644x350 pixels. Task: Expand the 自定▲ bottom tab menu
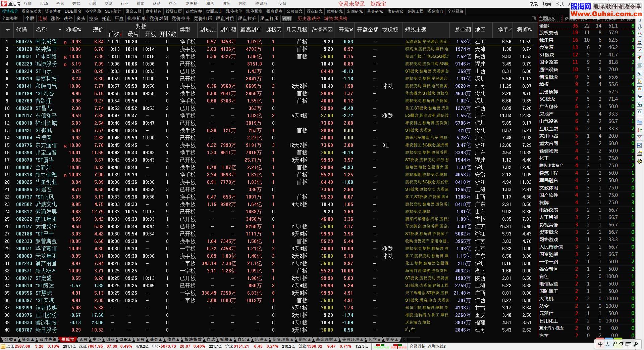243,340
